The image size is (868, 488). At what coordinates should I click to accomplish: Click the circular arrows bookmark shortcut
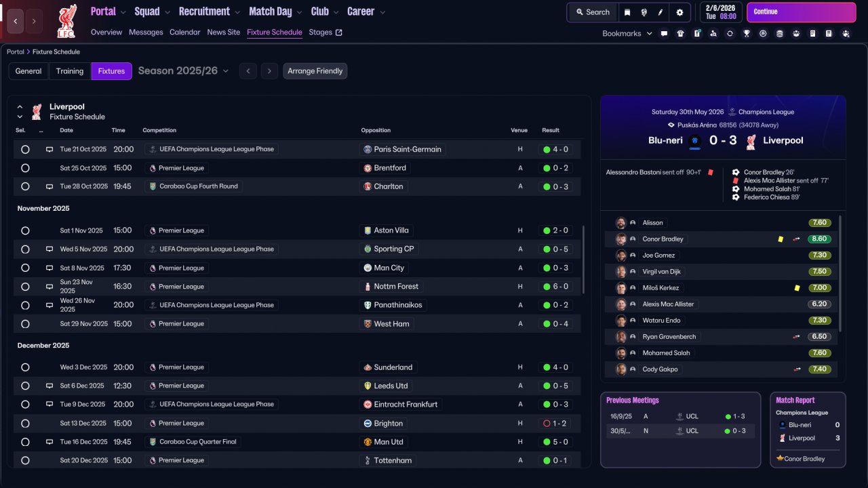click(x=730, y=33)
